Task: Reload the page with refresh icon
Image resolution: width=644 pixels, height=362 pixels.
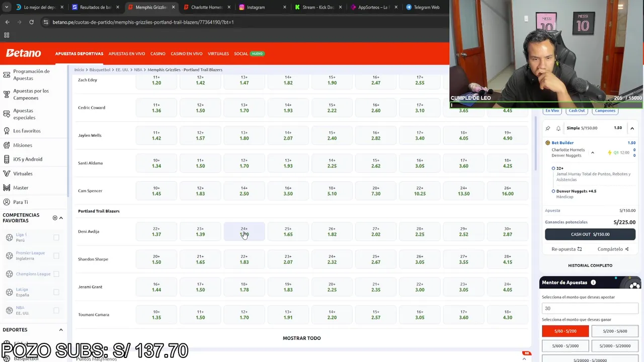Action: point(31,22)
